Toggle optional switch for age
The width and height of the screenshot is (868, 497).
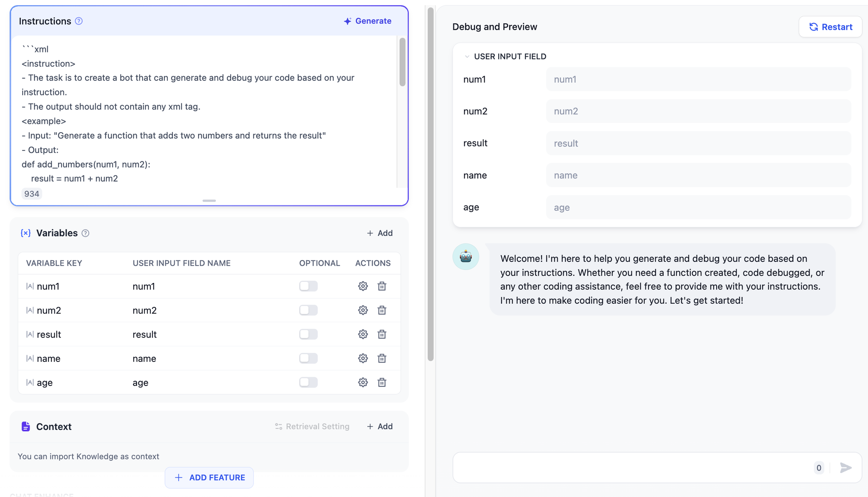click(x=309, y=382)
